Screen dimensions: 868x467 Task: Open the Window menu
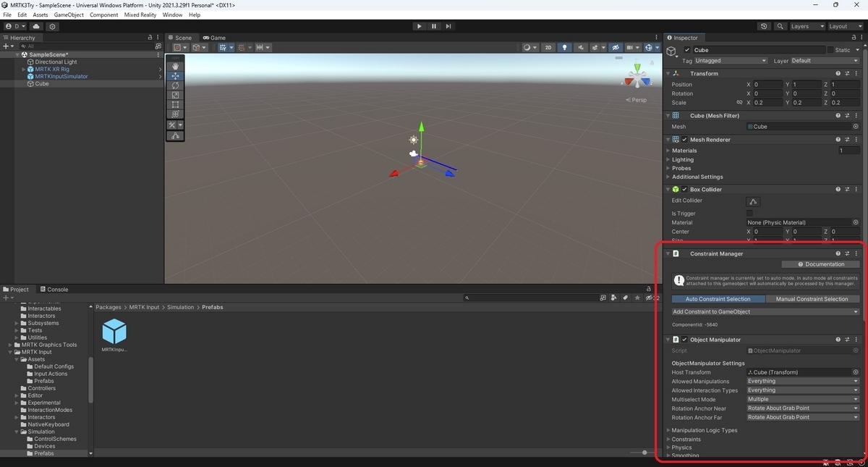point(172,14)
